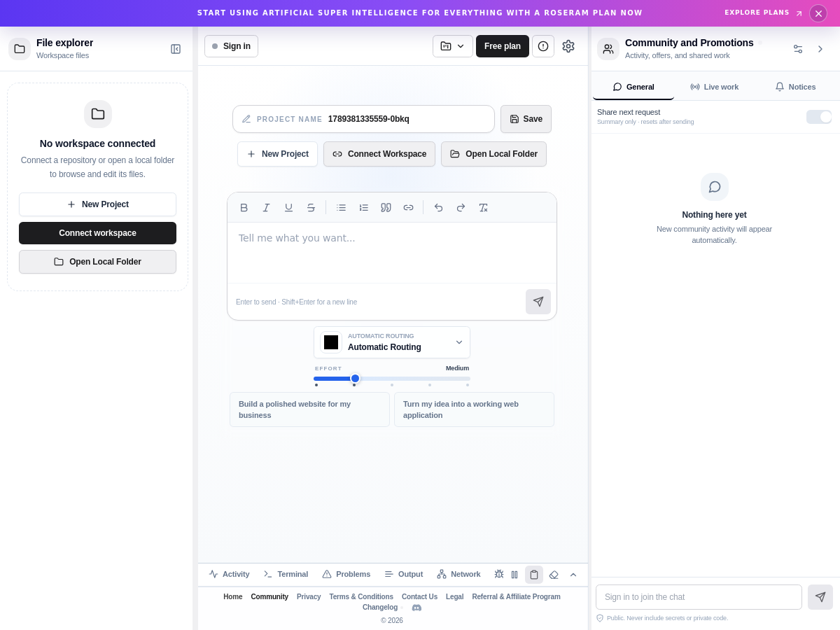Open the Terminal bottom tab

click(286, 574)
